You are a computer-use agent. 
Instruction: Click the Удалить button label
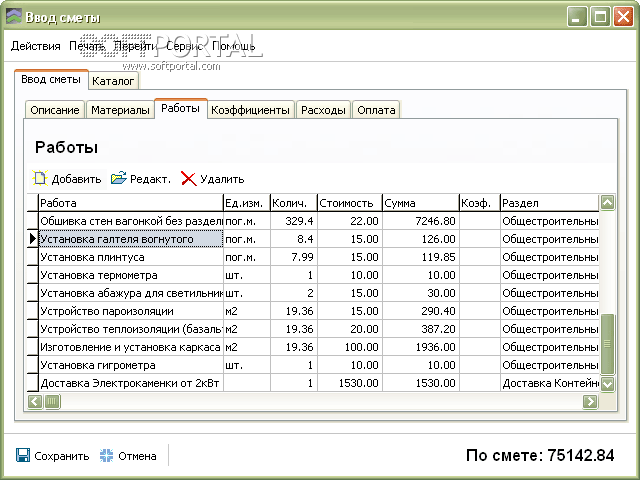tap(222, 179)
